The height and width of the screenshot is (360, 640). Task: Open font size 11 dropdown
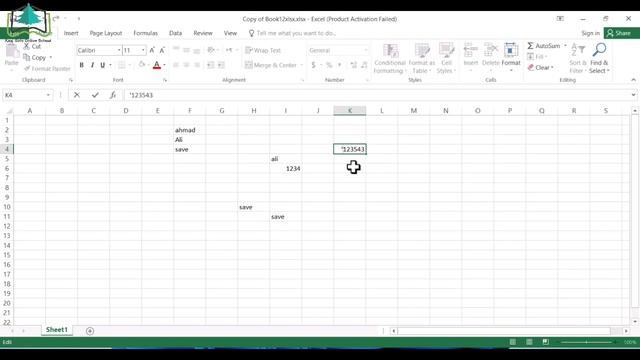pos(143,50)
